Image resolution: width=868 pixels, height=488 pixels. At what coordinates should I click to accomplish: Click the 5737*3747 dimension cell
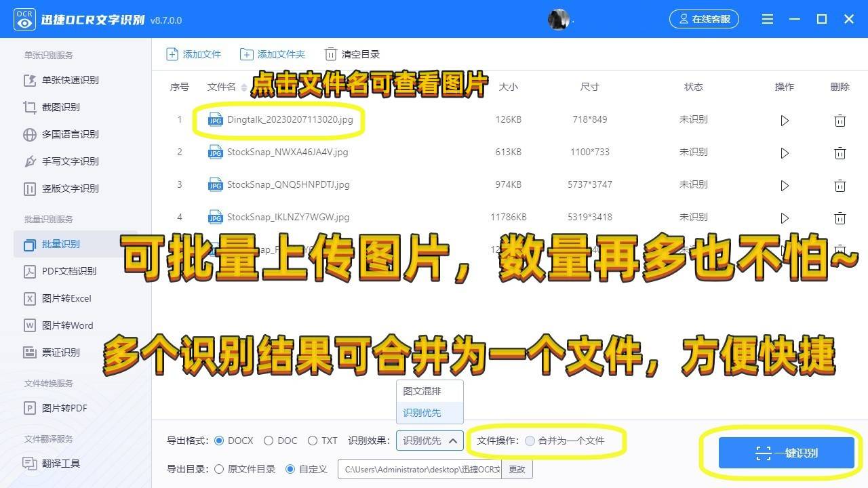point(590,184)
